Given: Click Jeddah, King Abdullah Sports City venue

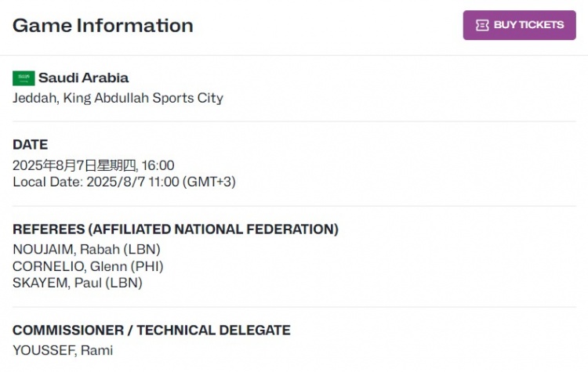Looking at the screenshot, I should 118,98.
